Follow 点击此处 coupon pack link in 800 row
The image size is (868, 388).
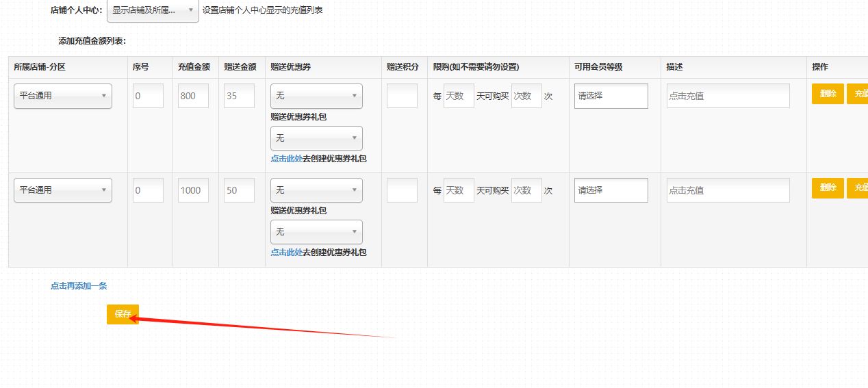tap(286, 159)
